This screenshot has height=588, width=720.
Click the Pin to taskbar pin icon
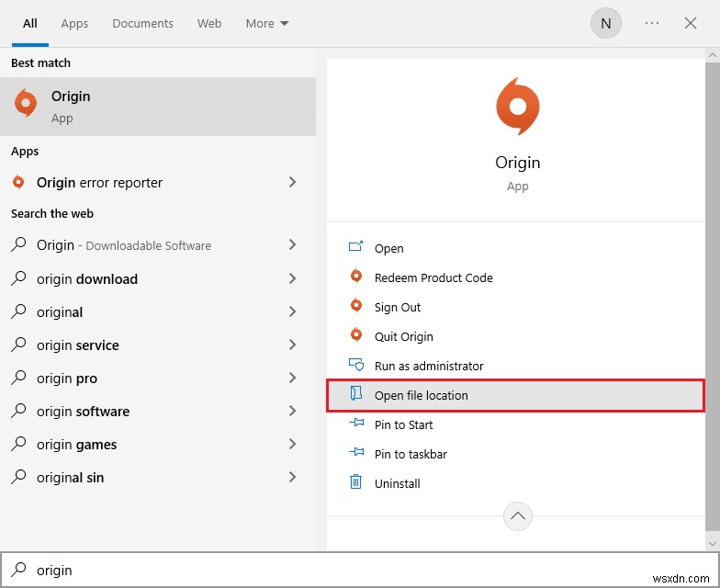coord(356,454)
